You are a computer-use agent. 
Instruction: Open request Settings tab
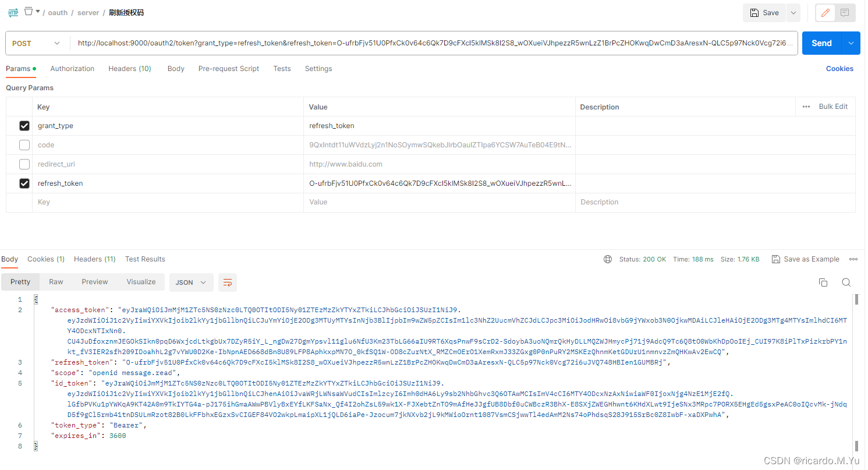tap(318, 69)
